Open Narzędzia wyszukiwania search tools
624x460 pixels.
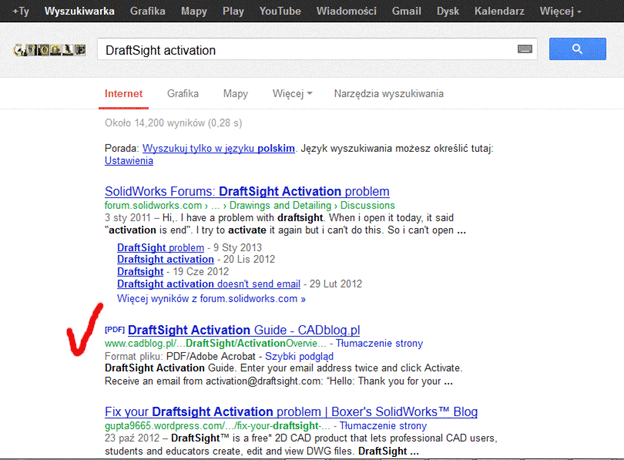point(389,94)
